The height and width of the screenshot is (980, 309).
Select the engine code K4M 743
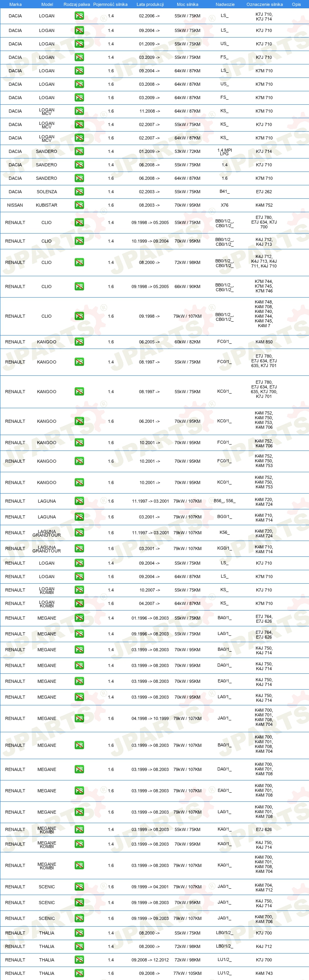264,973
